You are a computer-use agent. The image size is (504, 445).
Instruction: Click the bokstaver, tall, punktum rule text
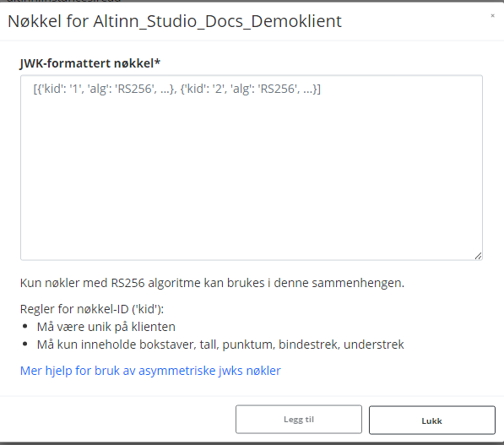click(x=220, y=345)
